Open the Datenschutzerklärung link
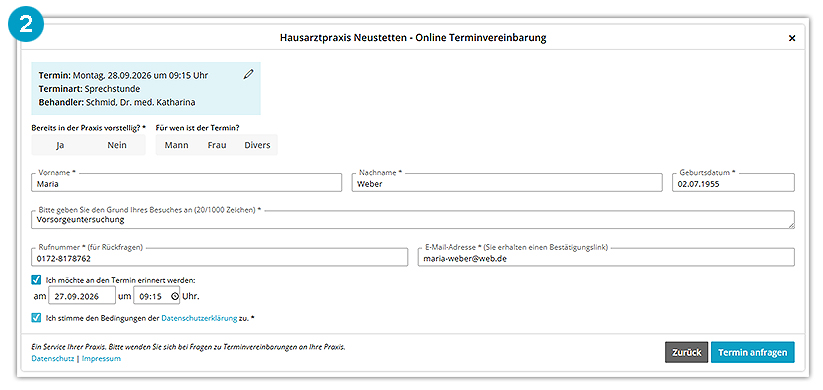Screen dimensions: 823x390 tap(199, 318)
